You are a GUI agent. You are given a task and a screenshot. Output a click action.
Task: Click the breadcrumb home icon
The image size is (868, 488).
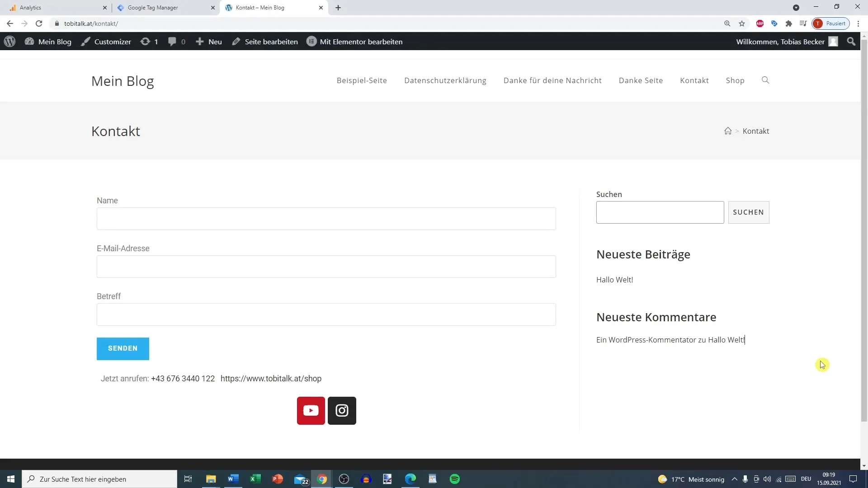(x=728, y=131)
